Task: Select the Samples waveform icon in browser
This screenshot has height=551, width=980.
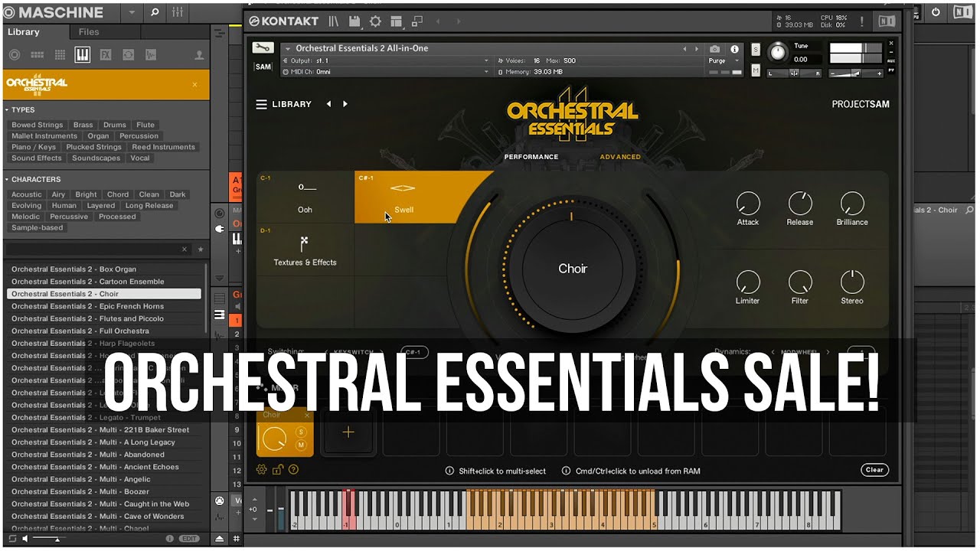Action: coord(151,55)
